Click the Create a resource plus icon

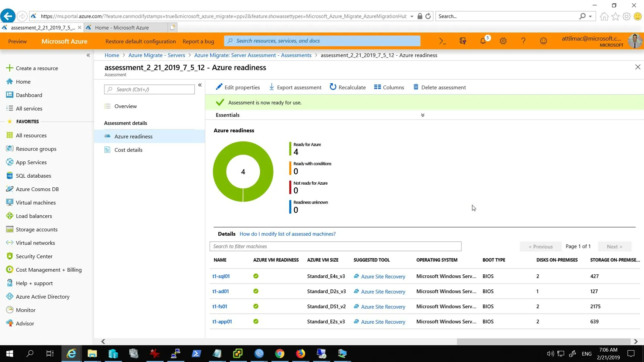[x=10, y=68]
